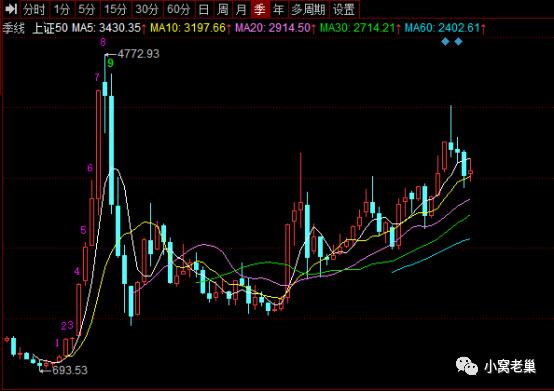554x392 pixels.
Task: Switch to the 周 weekly chart tab
Action: (x=223, y=9)
